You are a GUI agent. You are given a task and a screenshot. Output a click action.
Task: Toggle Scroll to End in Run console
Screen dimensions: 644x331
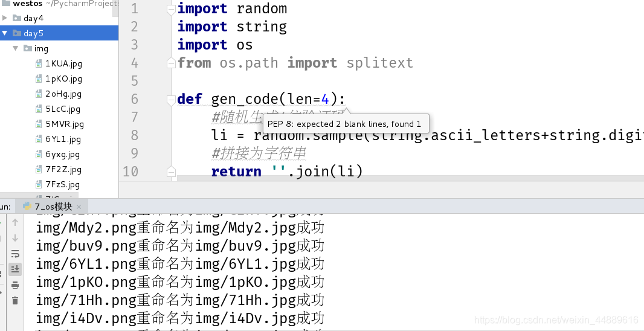click(x=15, y=269)
